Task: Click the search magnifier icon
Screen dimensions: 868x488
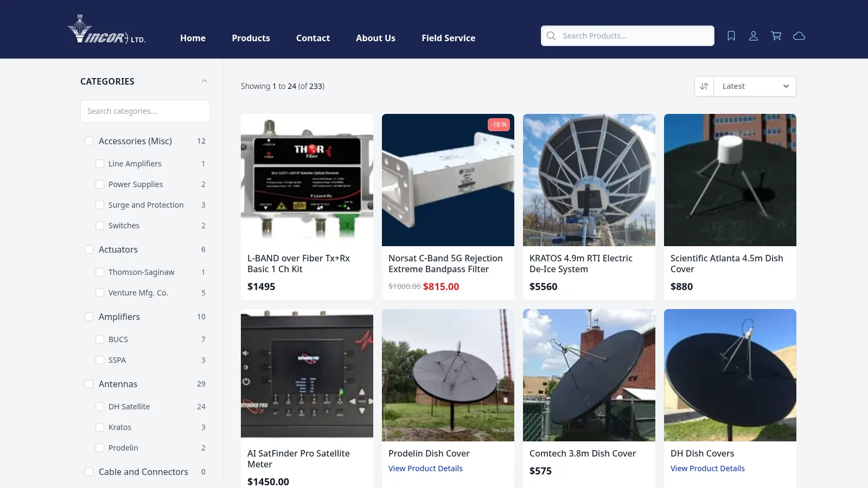Action: pos(551,36)
